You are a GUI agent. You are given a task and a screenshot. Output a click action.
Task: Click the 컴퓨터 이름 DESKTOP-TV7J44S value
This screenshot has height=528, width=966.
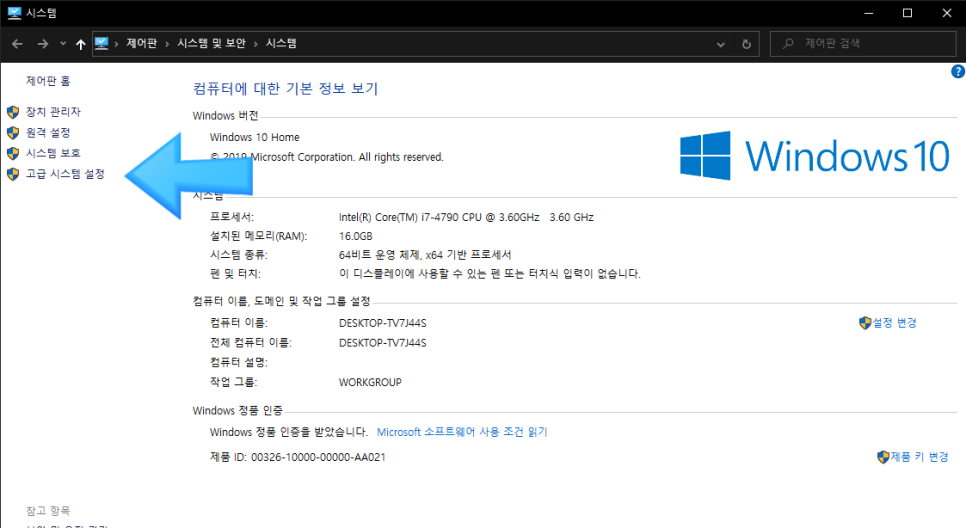(383, 323)
